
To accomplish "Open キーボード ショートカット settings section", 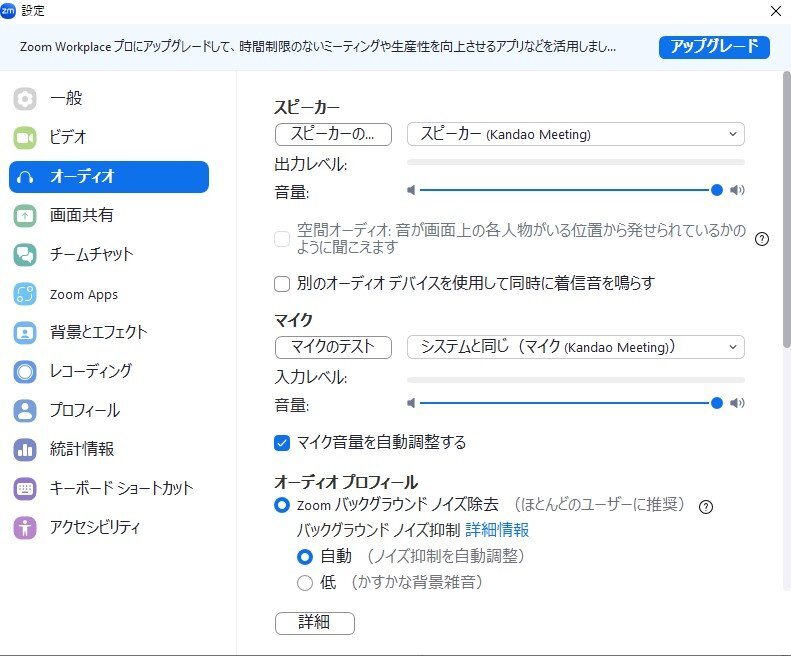I will 109,489.
